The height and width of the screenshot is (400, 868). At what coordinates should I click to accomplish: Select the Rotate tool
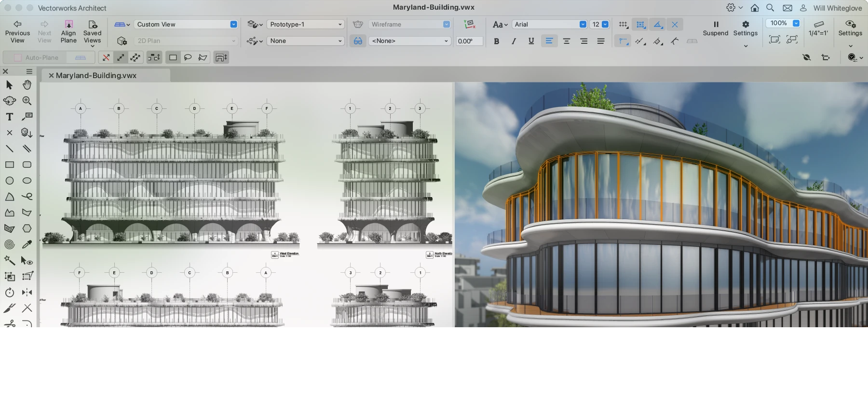coord(9,293)
